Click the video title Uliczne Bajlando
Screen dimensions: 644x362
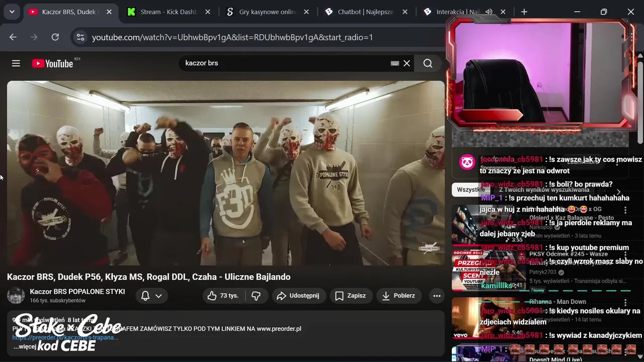pos(148,277)
